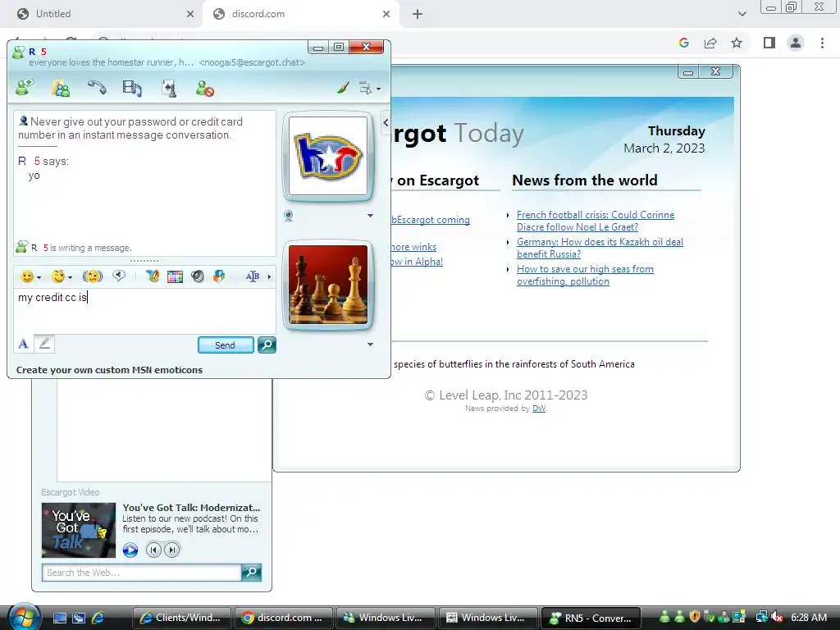Show more toolbar options arrow
840x630 pixels.
pyautogui.click(x=269, y=277)
